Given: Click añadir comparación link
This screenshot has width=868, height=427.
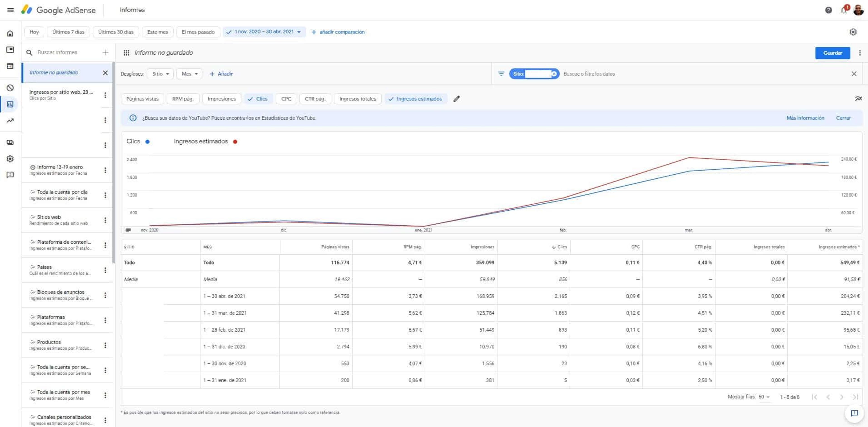Looking at the screenshot, I should pos(338,32).
